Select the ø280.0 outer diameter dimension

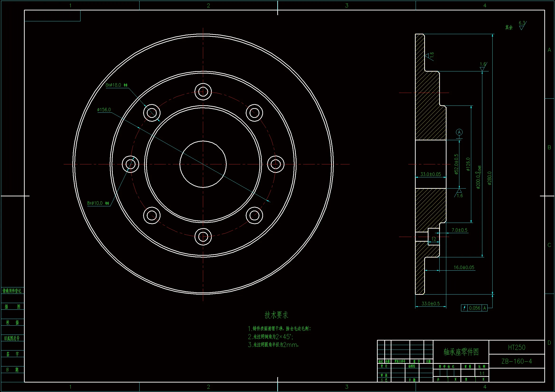tap(489, 178)
